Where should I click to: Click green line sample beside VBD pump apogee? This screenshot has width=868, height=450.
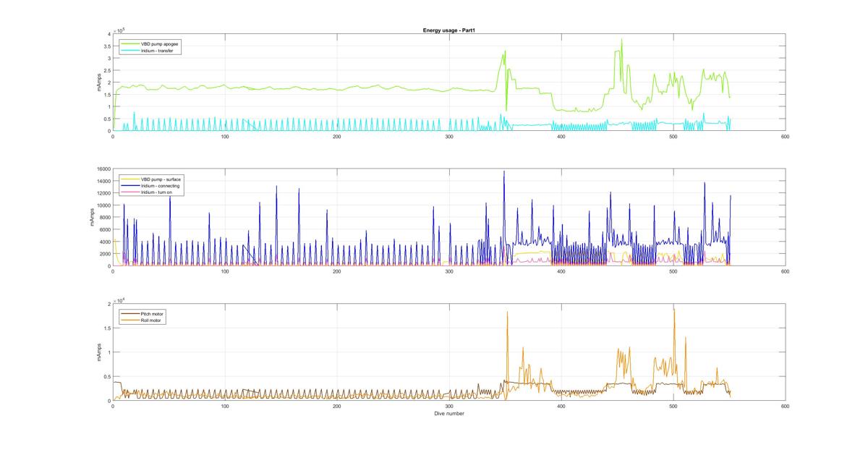pos(130,43)
